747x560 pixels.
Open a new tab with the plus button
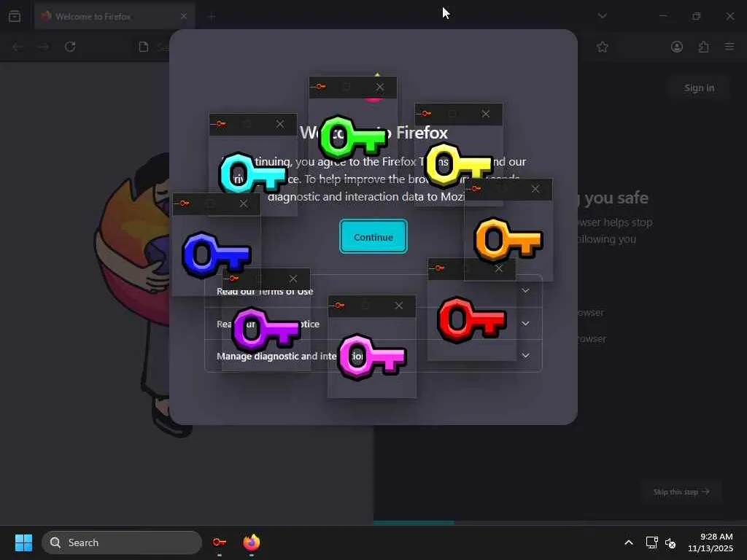212,17
